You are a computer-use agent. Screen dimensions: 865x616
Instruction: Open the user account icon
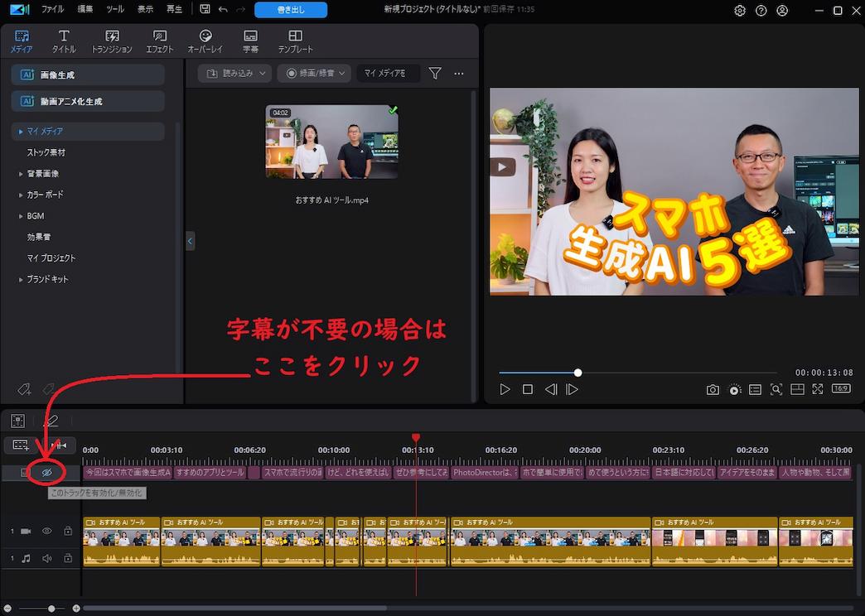click(781, 11)
